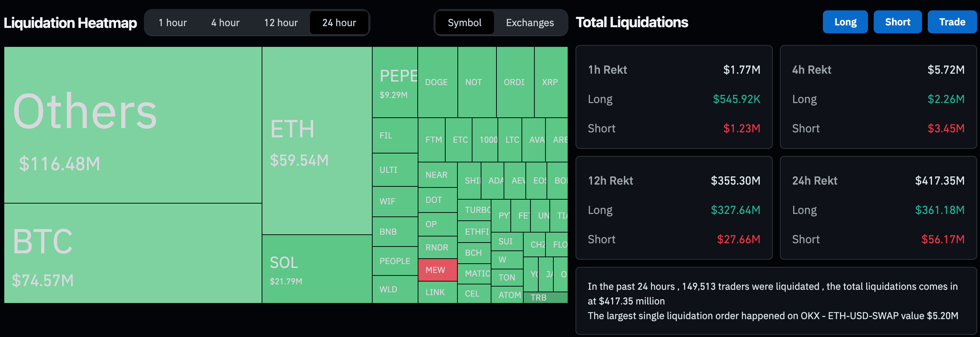Screen dimensions: 980x337
Task: Select the 24 hour timeframe
Action: [x=339, y=23]
